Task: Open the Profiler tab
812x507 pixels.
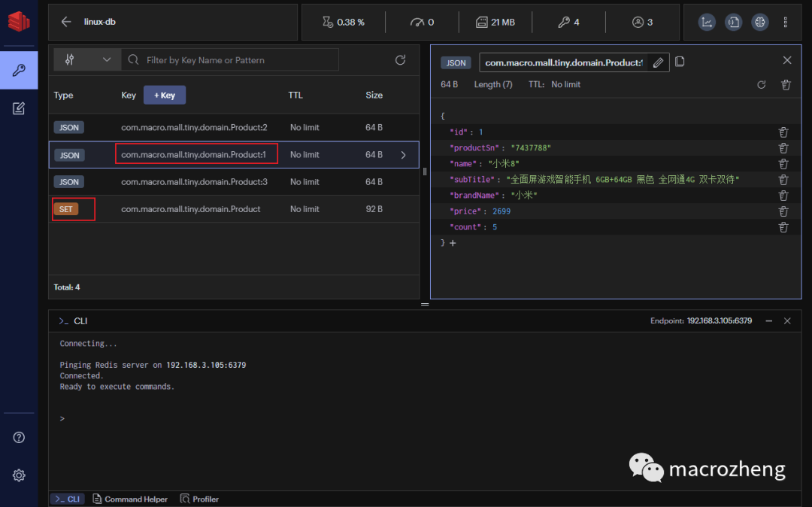Action: pos(199,499)
